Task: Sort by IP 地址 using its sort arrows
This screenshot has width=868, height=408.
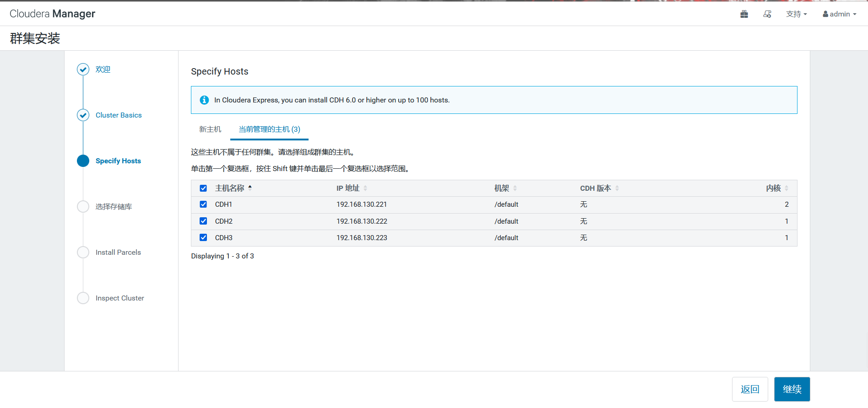Action: click(x=365, y=188)
